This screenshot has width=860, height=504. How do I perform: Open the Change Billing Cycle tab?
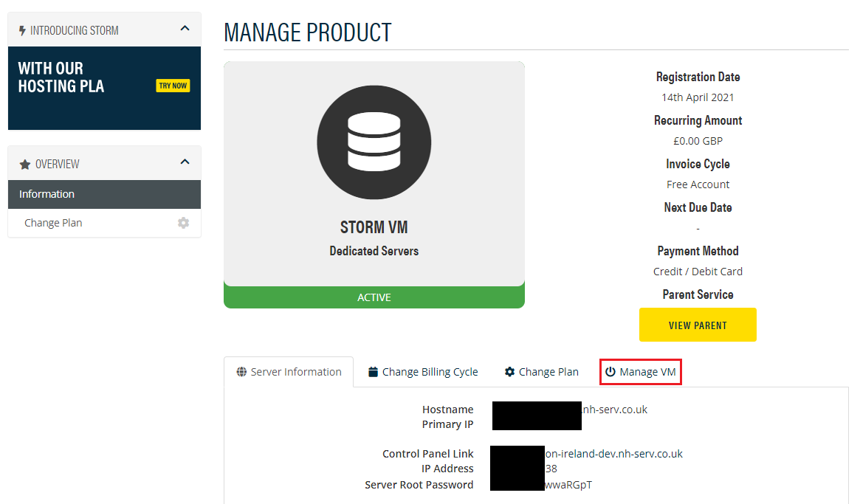[423, 372]
